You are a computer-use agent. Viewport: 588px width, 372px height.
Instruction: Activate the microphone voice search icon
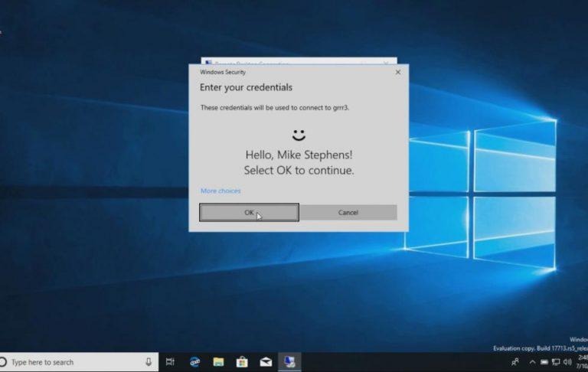(x=149, y=362)
